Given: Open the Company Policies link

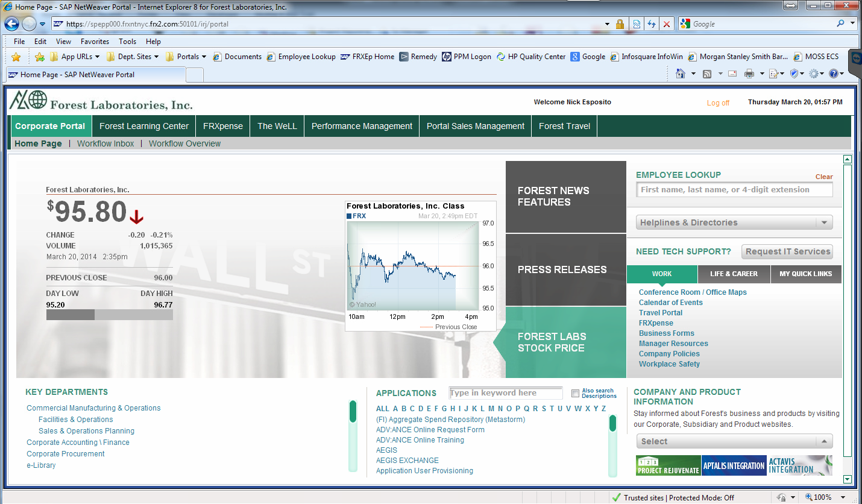Looking at the screenshot, I should point(669,354).
